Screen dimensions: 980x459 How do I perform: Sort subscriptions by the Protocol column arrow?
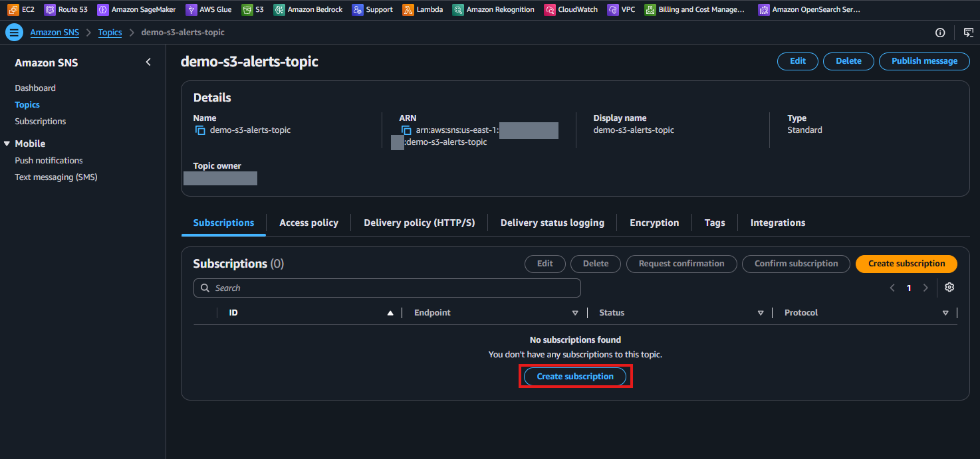(945, 313)
